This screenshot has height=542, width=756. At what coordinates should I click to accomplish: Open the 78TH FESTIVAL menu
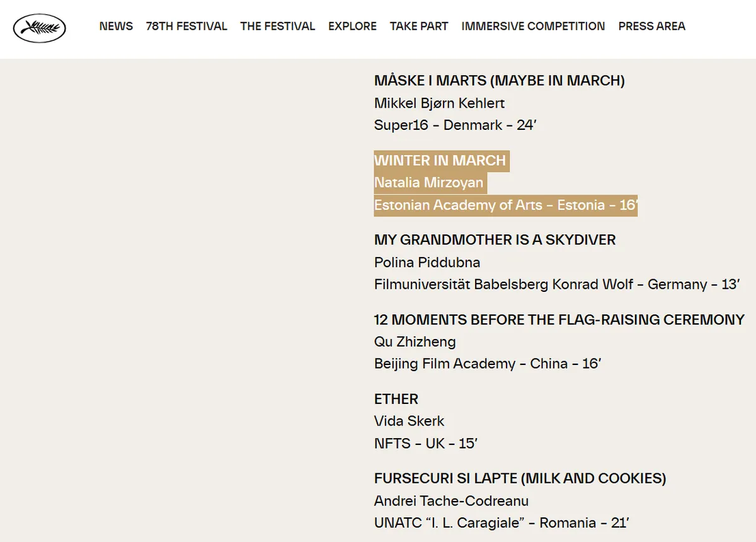pos(186,26)
